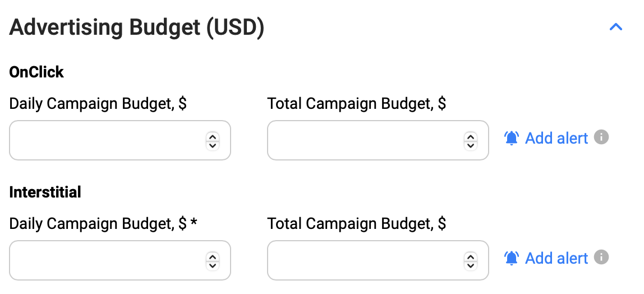Click the bell icon in the OnClick row
The height and width of the screenshot is (294, 644).
tap(512, 138)
